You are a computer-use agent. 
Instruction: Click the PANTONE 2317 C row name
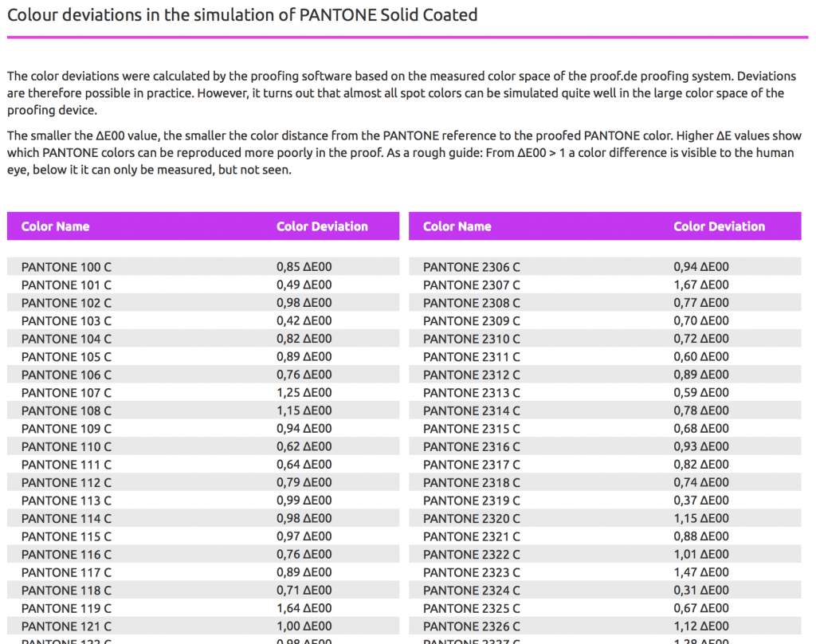472,465
